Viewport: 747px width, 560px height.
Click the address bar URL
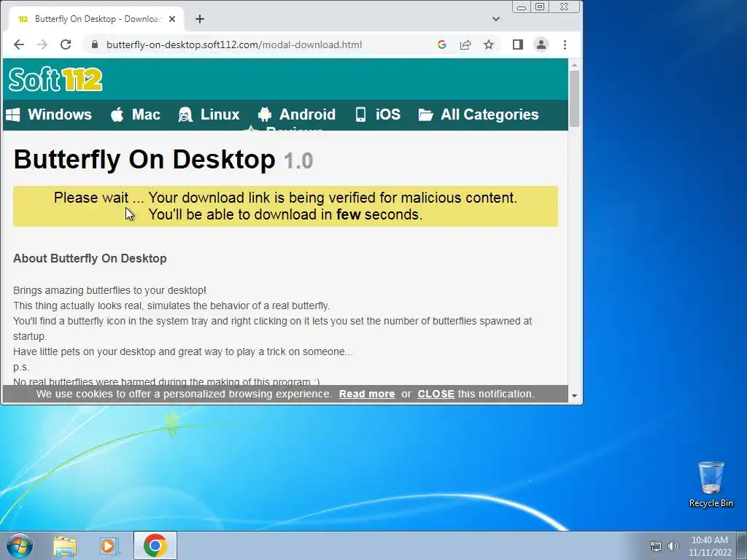coord(234,44)
